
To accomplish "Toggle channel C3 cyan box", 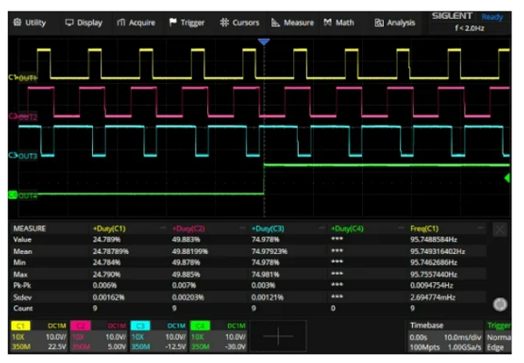I will coord(140,326).
